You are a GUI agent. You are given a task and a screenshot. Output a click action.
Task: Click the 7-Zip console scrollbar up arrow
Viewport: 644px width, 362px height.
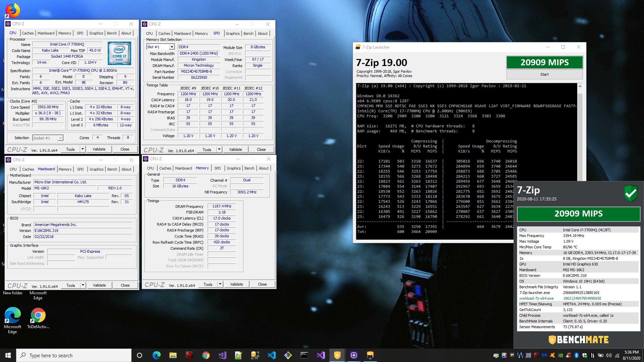[580, 86]
